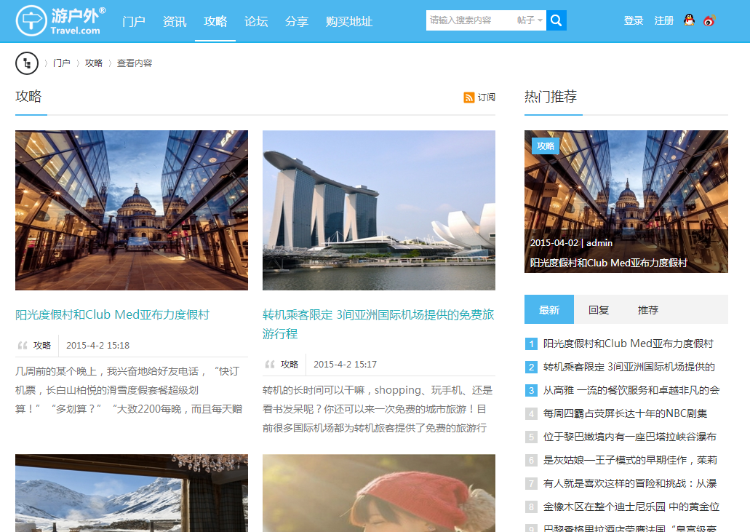Open the featured 热门推荐 image
This screenshot has height=532, width=750.
[626, 201]
